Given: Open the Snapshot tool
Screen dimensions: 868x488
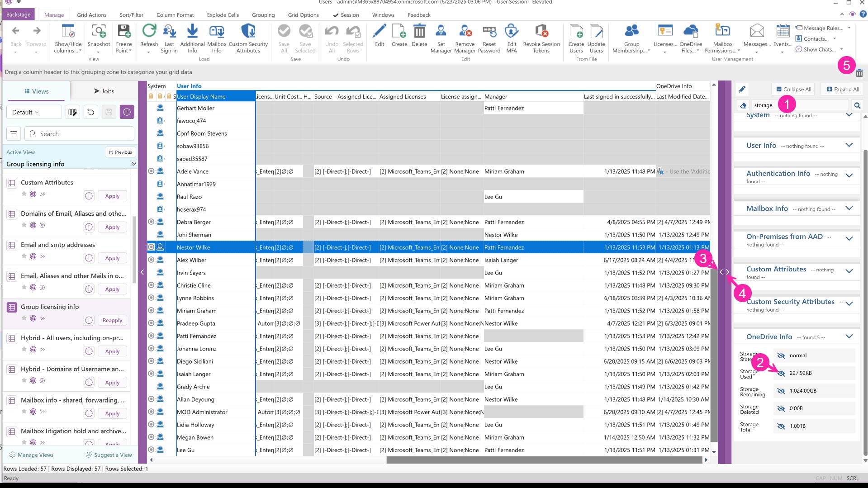Looking at the screenshot, I should coord(99,32).
